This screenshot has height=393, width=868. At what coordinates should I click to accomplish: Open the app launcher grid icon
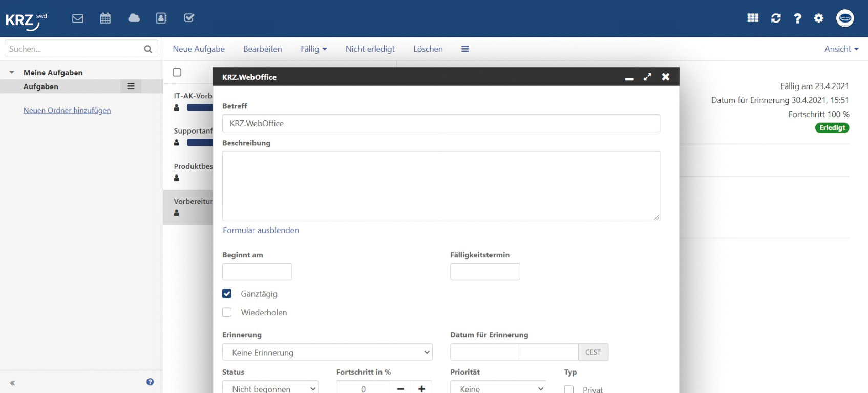[753, 18]
